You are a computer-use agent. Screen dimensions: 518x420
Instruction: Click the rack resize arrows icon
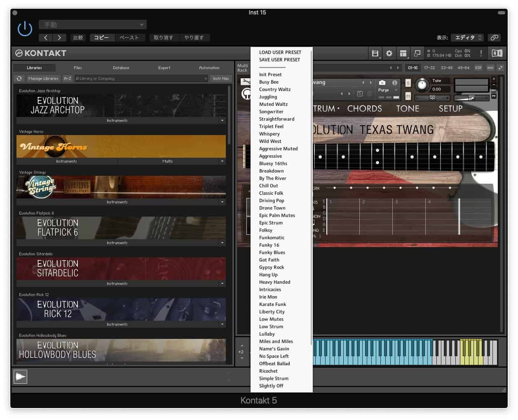click(500, 68)
